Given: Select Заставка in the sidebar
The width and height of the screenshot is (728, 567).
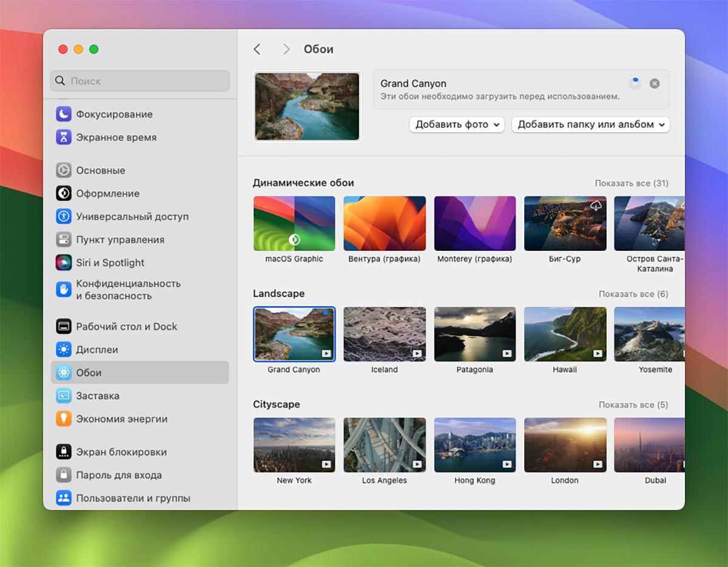Looking at the screenshot, I should click(97, 396).
